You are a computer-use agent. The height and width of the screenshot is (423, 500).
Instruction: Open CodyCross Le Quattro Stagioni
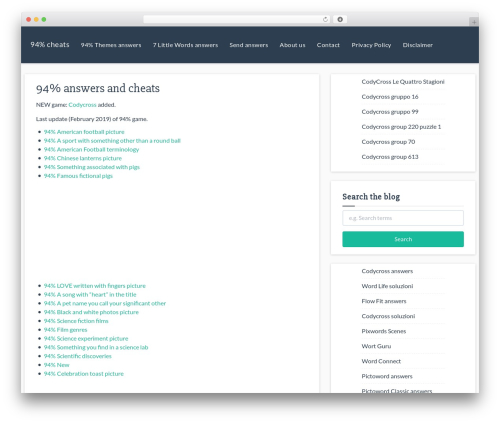point(403,82)
